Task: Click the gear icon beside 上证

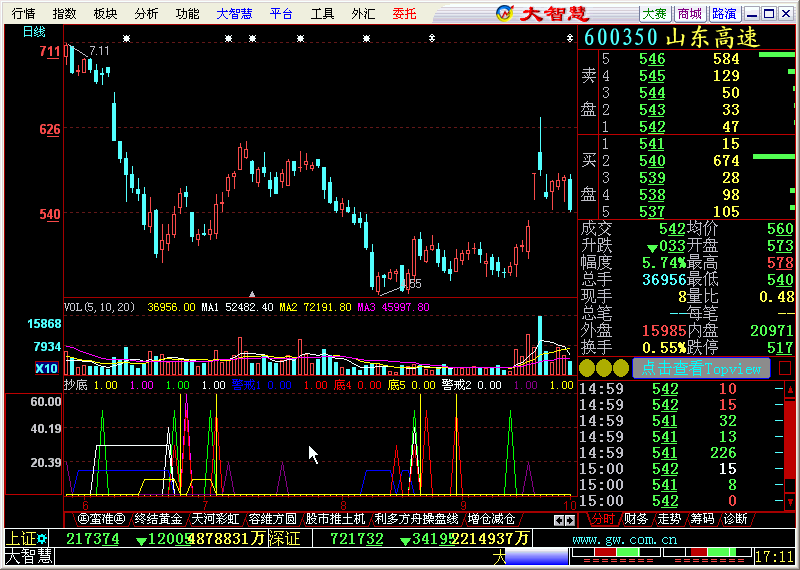Action: (41, 538)
